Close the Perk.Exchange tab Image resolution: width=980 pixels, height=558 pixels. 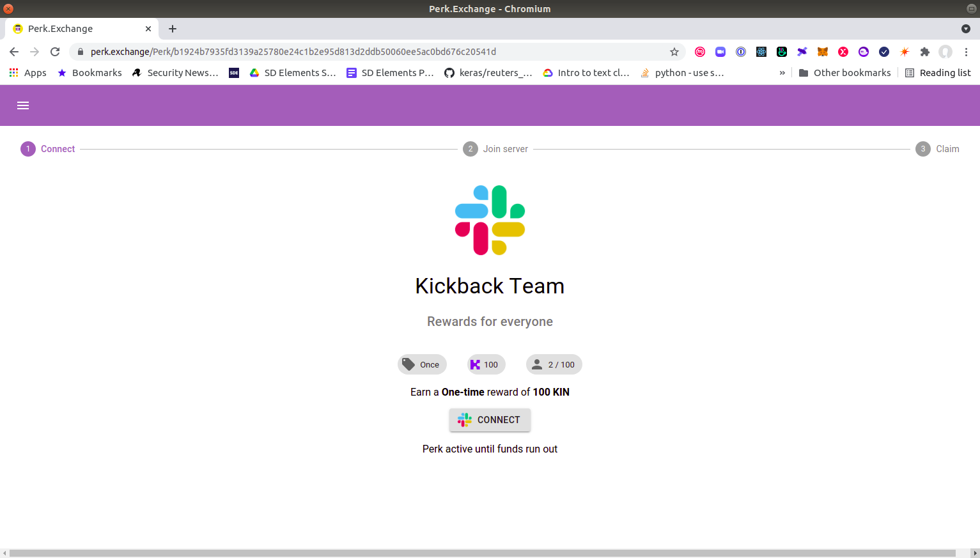point(148,29)
